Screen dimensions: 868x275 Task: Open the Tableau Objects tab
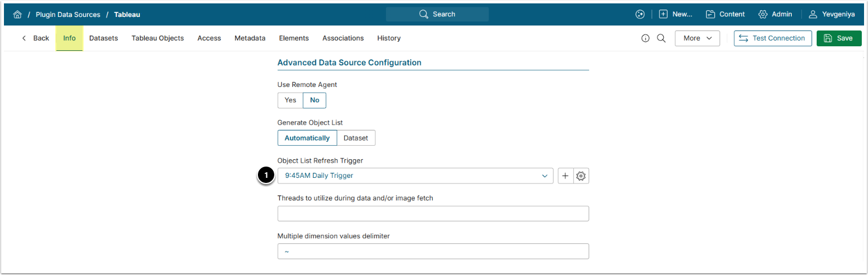coord(157,38)
